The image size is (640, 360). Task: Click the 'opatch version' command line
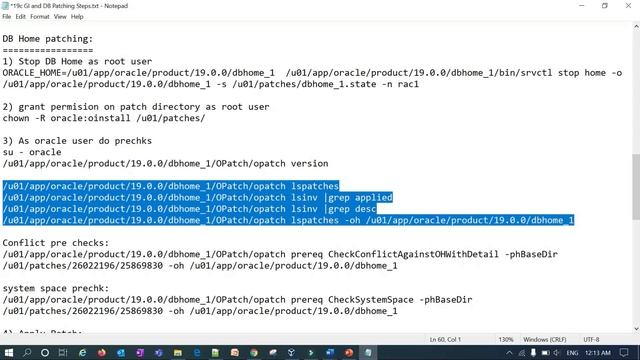coord(165,164)
